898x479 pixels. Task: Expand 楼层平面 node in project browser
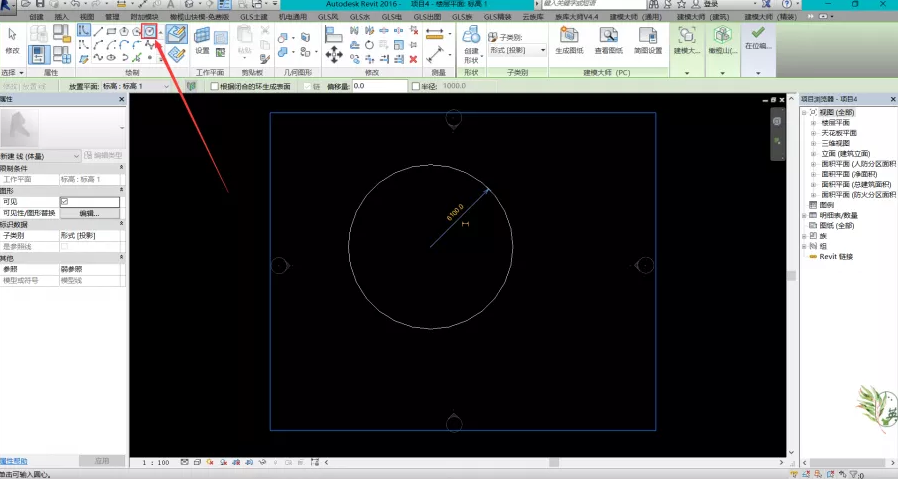[813, 123]
